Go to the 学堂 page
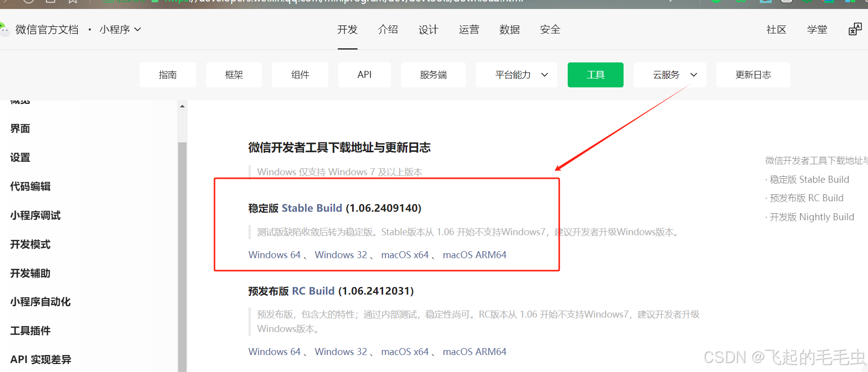This screenshot has width=868, height=372. (x=817, y=29)
